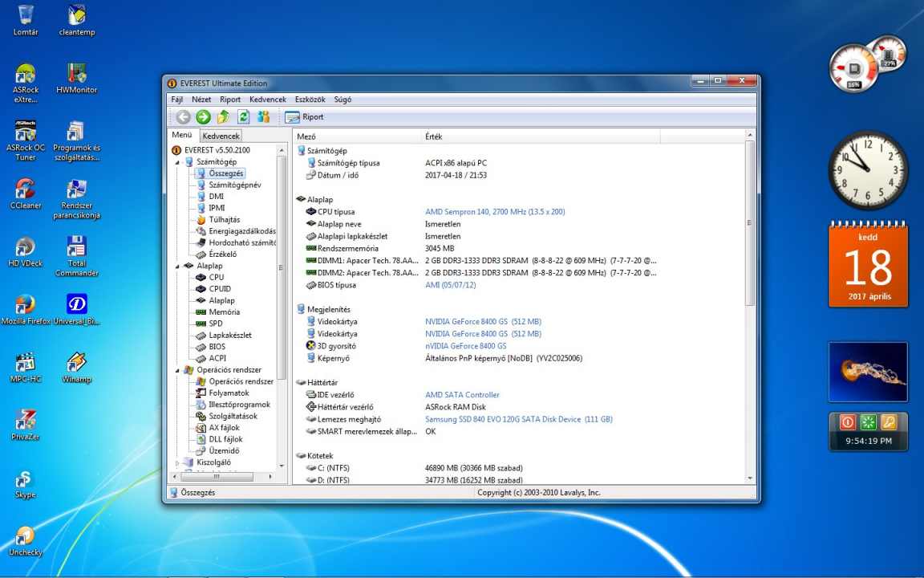
Task: Click the first NVIDIA GeForce 8400 GS (512 MB) link
Action: [x=483, y=321]
